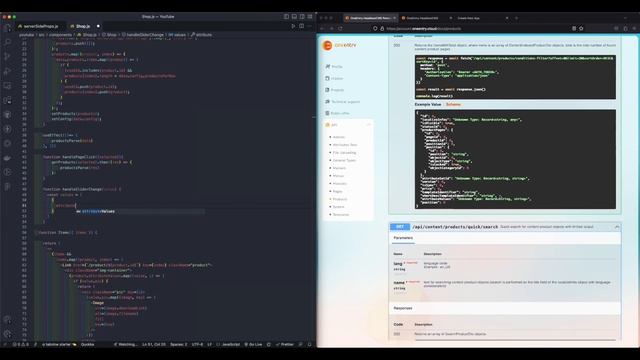Click the errors and warnings count in status bar
640x360 pixels.
[20, 344]
